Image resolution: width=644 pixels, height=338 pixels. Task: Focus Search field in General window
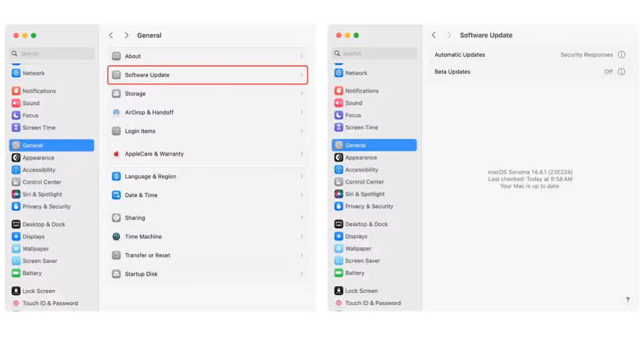click(52, 54)
